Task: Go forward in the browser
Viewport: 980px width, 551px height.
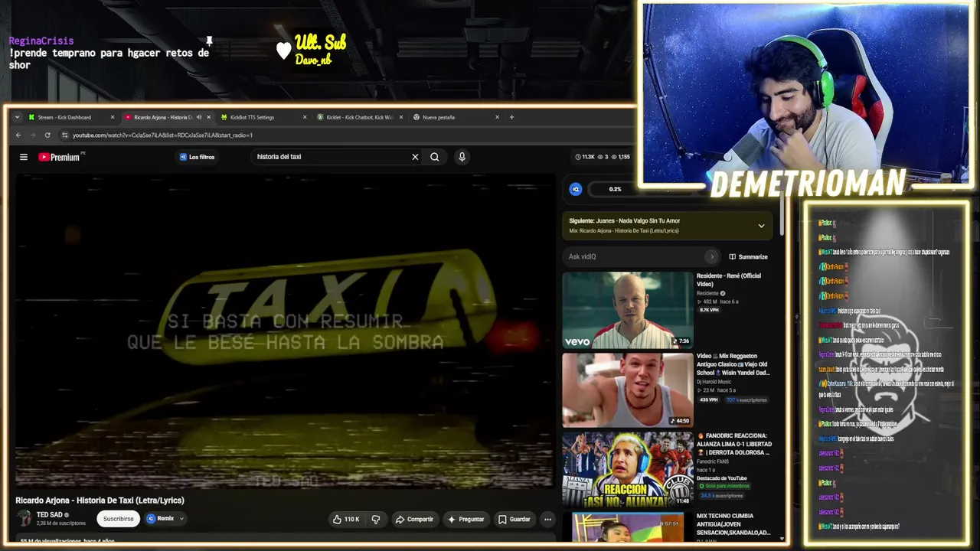Action: [33, 135]
